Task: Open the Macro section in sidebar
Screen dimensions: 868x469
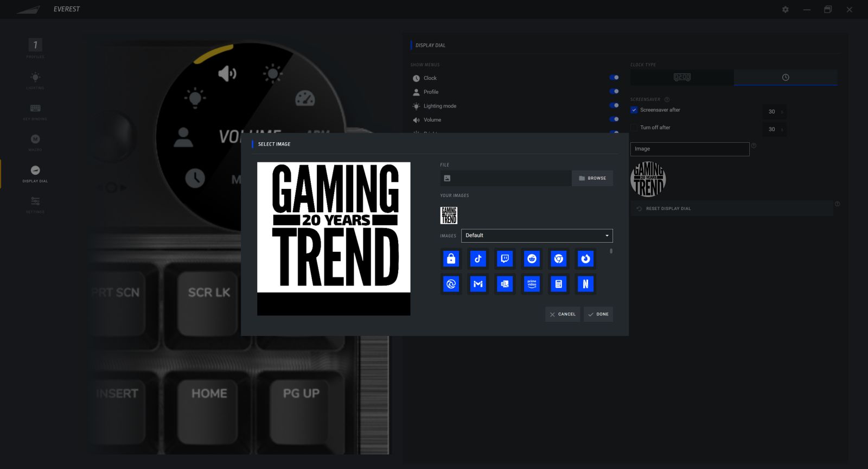Action: (x=35, y=142)
